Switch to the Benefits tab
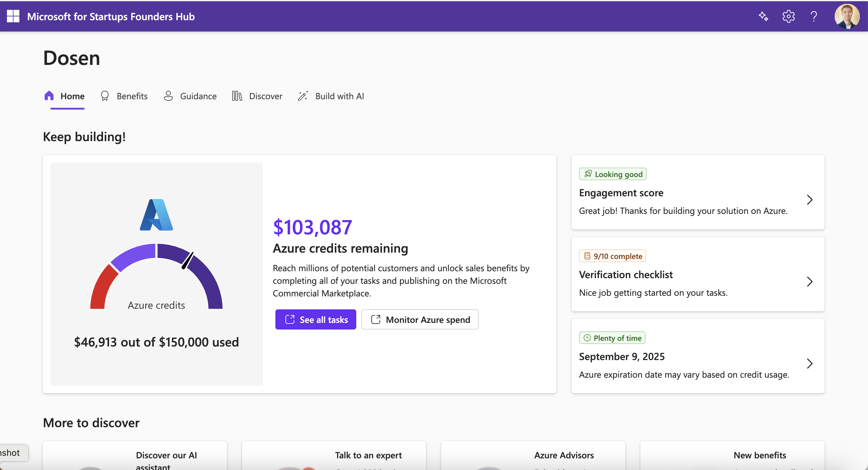The image size is (868, 470). coord(124,96)
